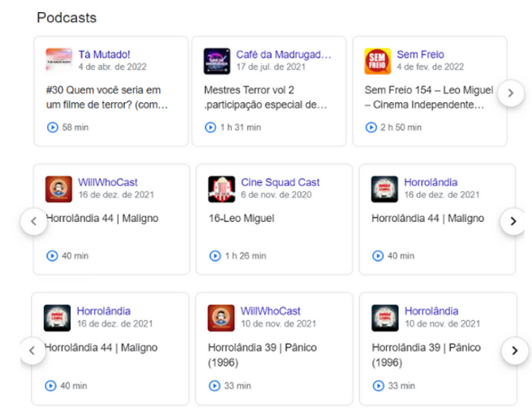Show next podcasts in the Pânico row
Screen dimensions: 532x414
point(514,350)
